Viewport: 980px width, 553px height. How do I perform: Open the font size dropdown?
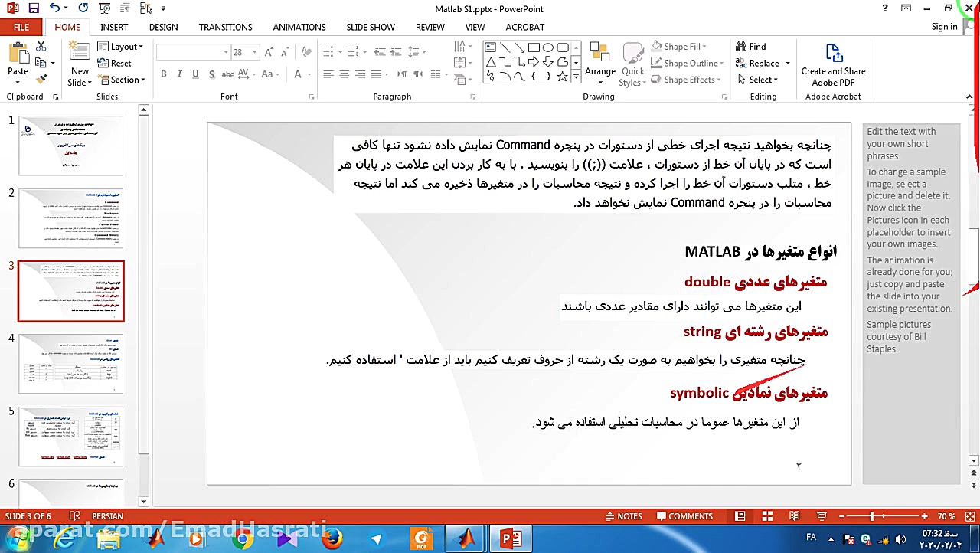[x=253, y=52]
